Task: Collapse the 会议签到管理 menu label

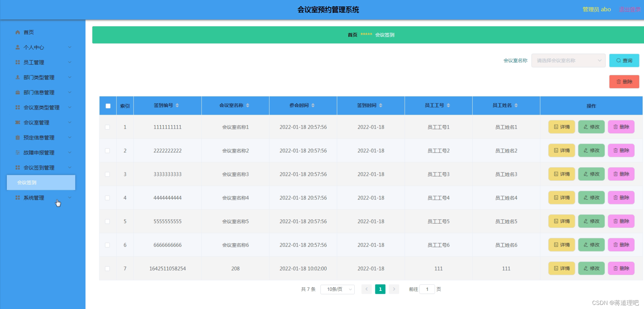Action: (39, 168)
